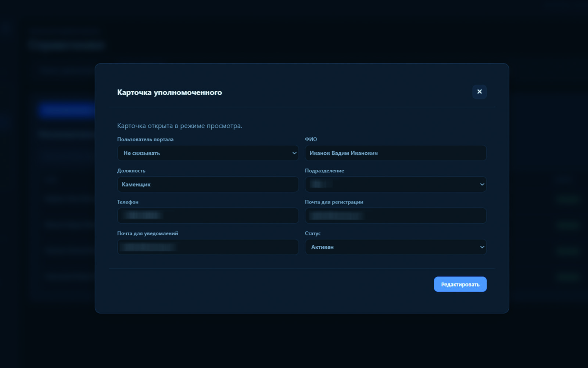
Task: Click the notice 'Карточка открыта в режиме просмотра.'
Action: pos(180,126)
